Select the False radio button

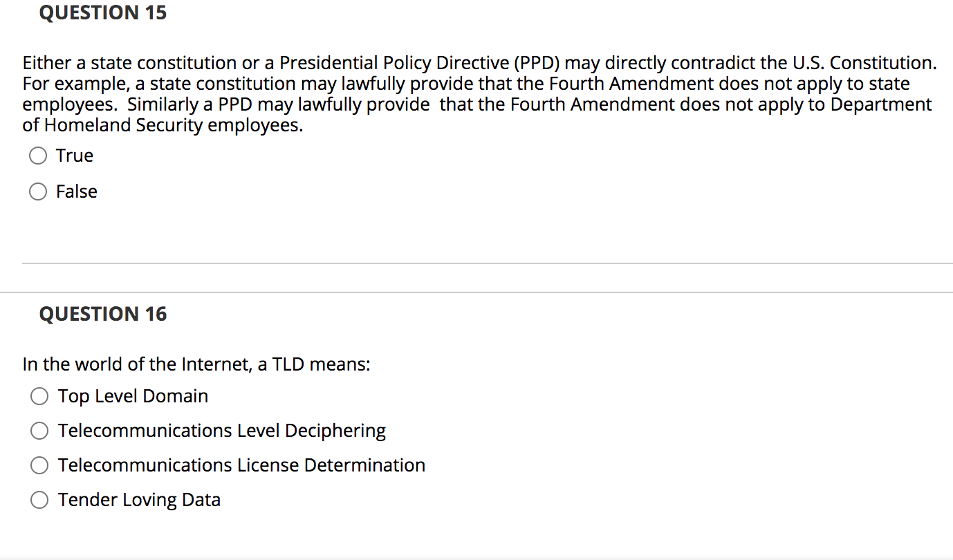click(39, 192)
